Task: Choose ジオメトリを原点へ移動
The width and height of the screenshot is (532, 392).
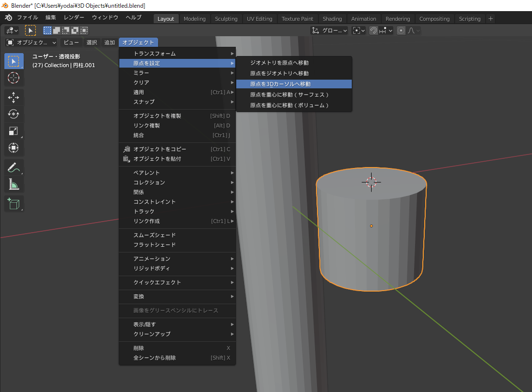Action: pyautogui.click(x=294, y=63)
